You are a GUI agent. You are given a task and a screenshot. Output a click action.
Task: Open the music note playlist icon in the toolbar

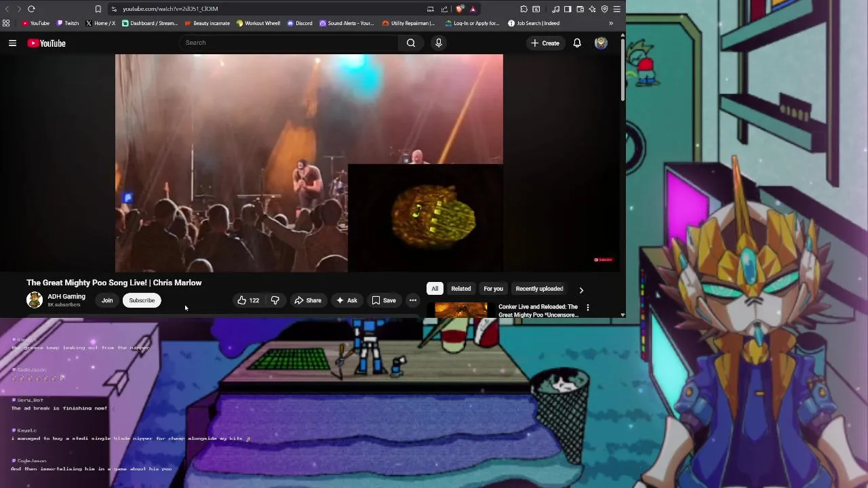coord(555,9)
